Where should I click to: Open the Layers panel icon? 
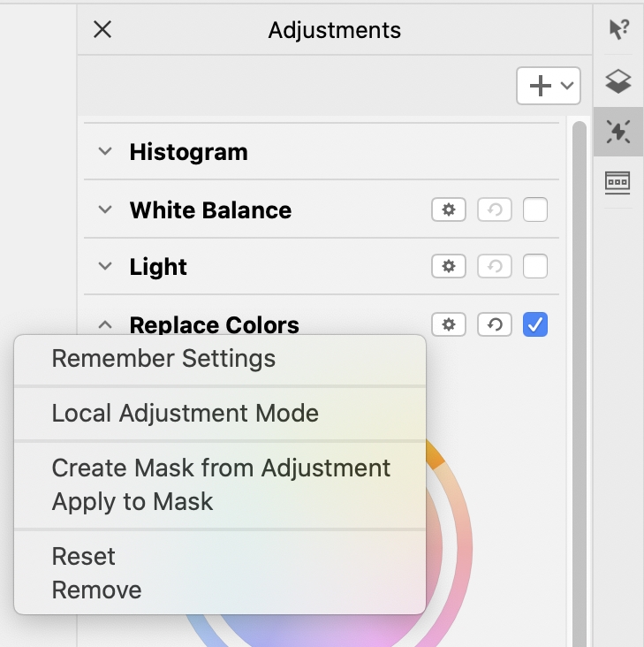click(618, 82)
